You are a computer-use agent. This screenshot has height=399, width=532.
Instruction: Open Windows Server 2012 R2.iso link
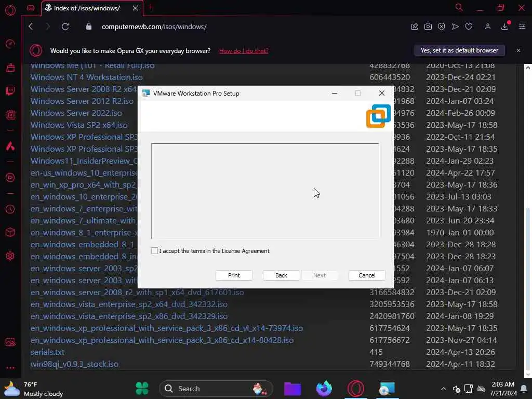pos(82,101)
